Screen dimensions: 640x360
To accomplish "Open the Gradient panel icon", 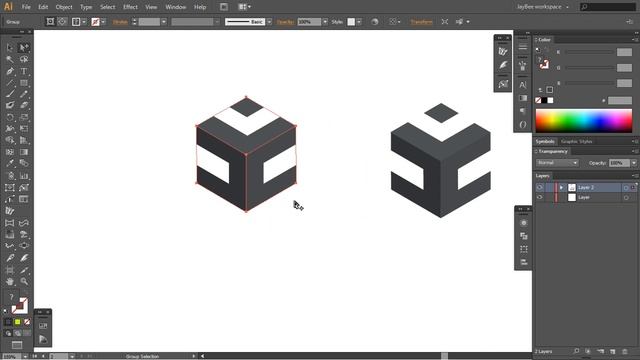I will tap(523, 98).
